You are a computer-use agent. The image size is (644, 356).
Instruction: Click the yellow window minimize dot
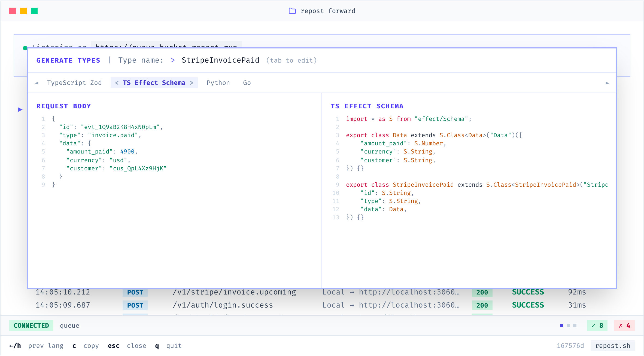(x=23, y=11)
